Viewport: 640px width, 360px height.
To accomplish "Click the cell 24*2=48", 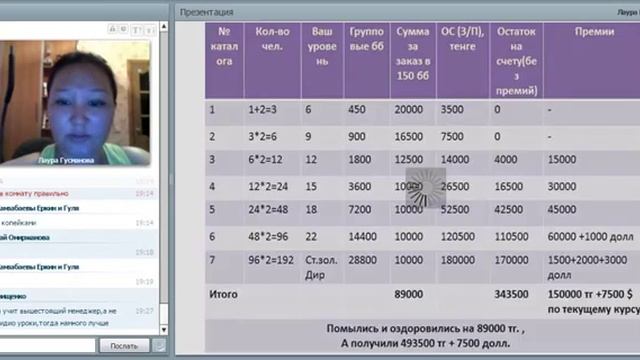I will click(268, 209).
